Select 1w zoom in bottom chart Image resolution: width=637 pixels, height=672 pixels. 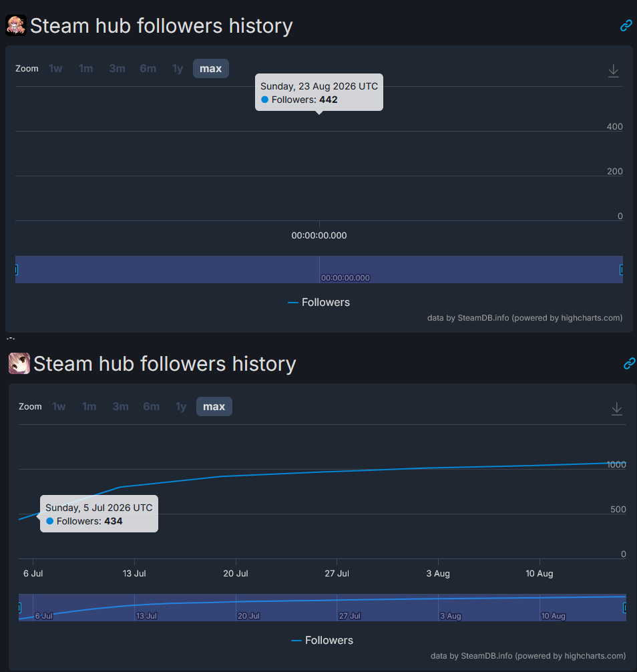coord(59,406)
